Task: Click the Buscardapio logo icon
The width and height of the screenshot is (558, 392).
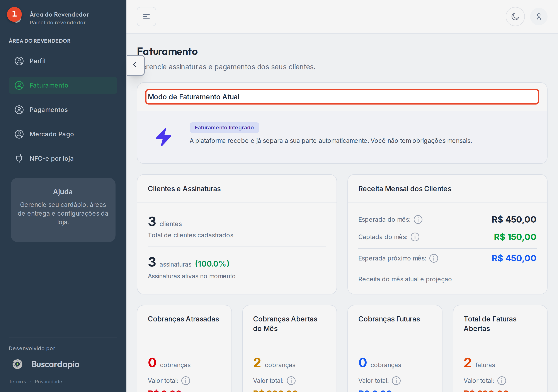Action: (17, 364)
